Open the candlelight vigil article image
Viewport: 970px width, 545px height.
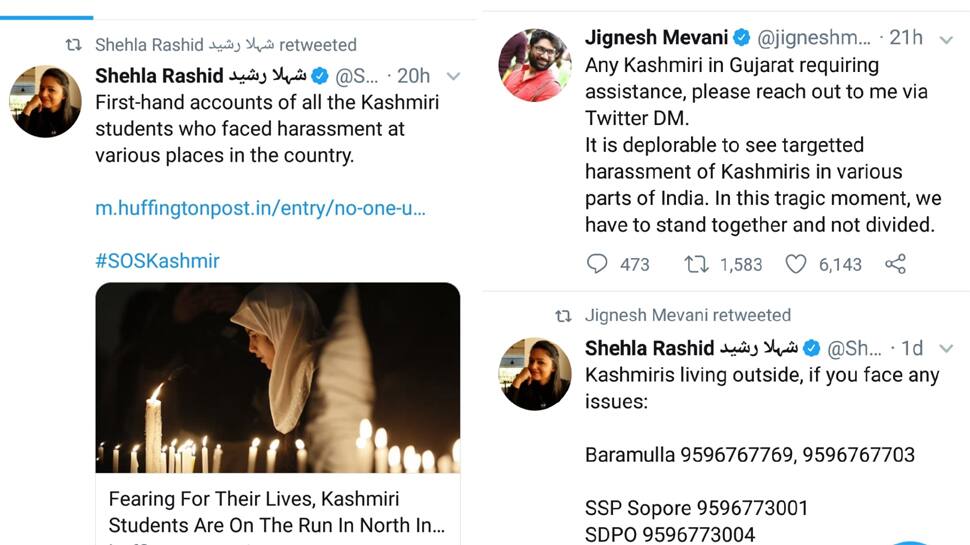[278, 378]
